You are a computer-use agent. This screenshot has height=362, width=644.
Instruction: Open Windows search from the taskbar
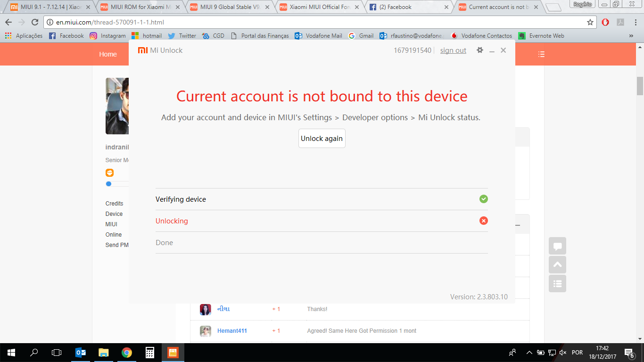coord(34,353)
